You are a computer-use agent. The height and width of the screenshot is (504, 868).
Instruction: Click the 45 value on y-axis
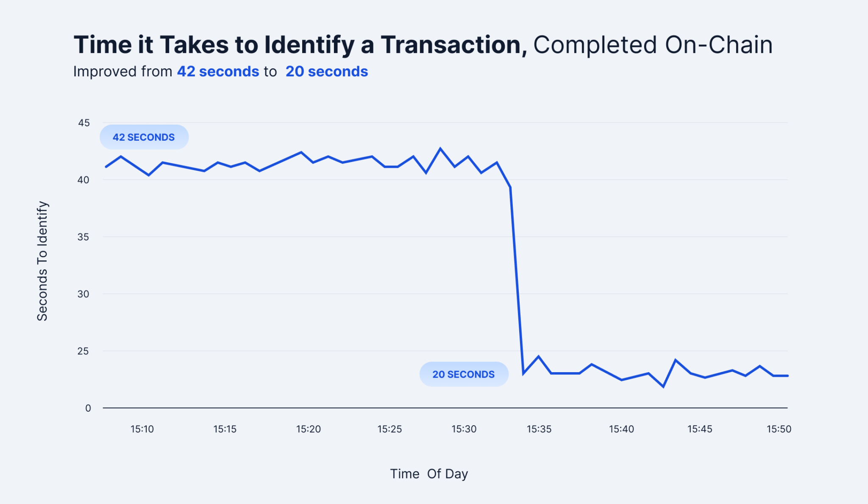click(84, 123)
